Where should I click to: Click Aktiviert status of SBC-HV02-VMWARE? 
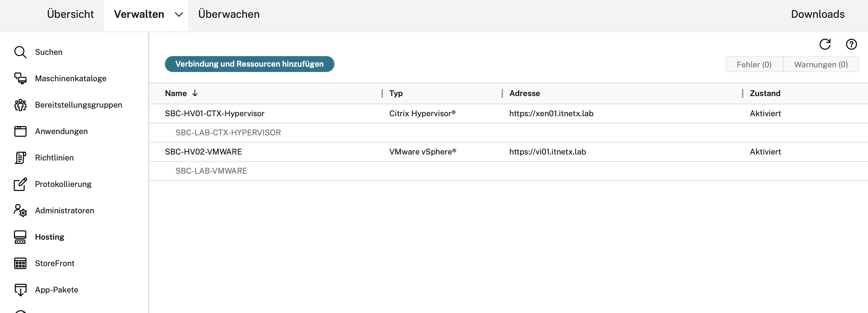(765, 152)
